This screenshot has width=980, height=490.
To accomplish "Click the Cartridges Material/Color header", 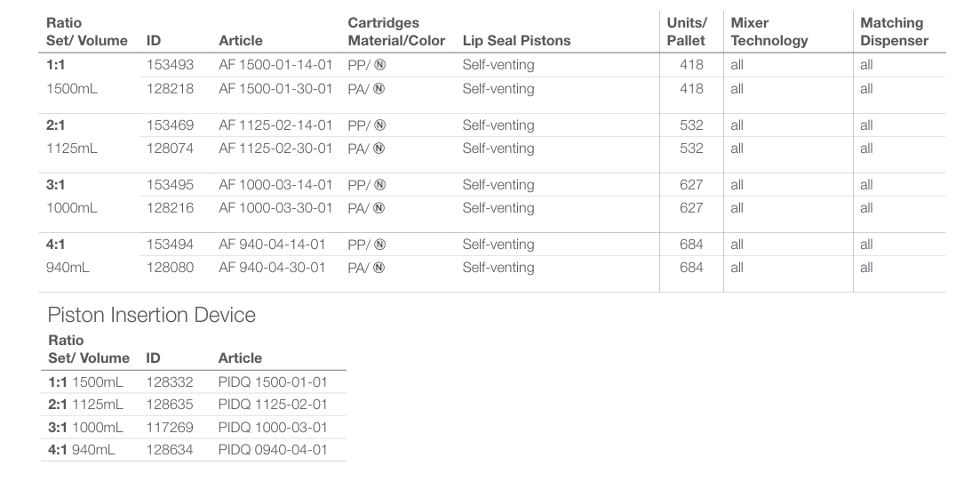I will coord(396,31).
